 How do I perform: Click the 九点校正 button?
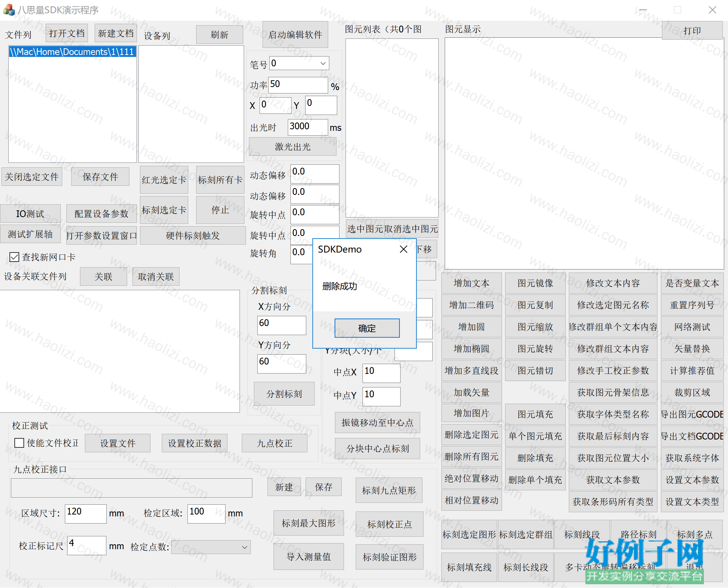tap(275, 443)
